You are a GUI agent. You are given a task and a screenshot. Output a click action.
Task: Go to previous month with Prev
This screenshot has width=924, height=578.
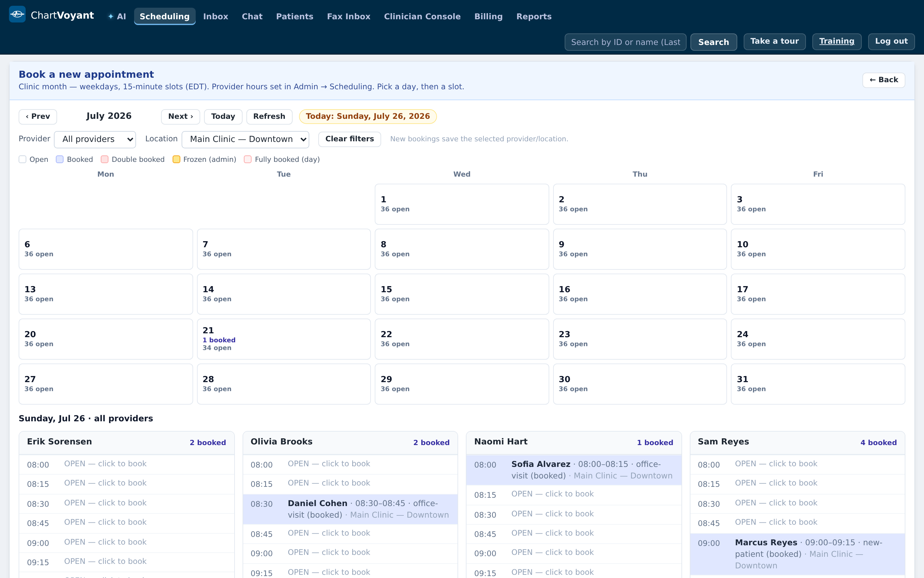(38, 117)
